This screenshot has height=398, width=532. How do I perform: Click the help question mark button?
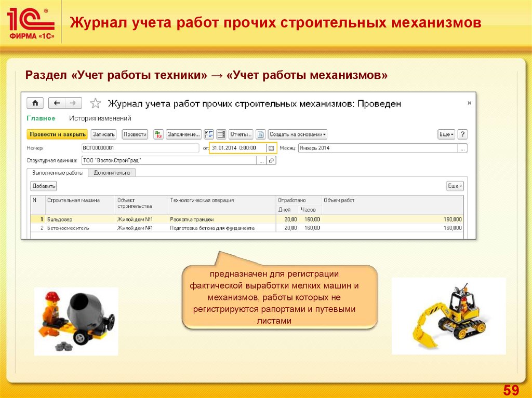(x=462, y=134)
